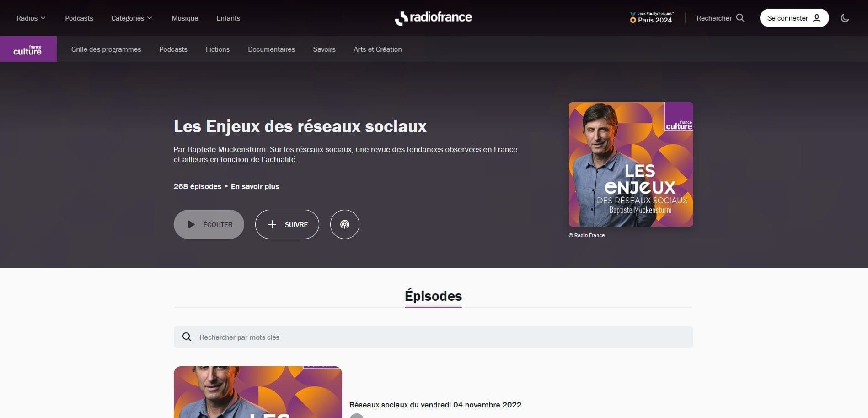Click the radiofrance logo
Viewport: 868px width, 418px height.
[434, 18]
